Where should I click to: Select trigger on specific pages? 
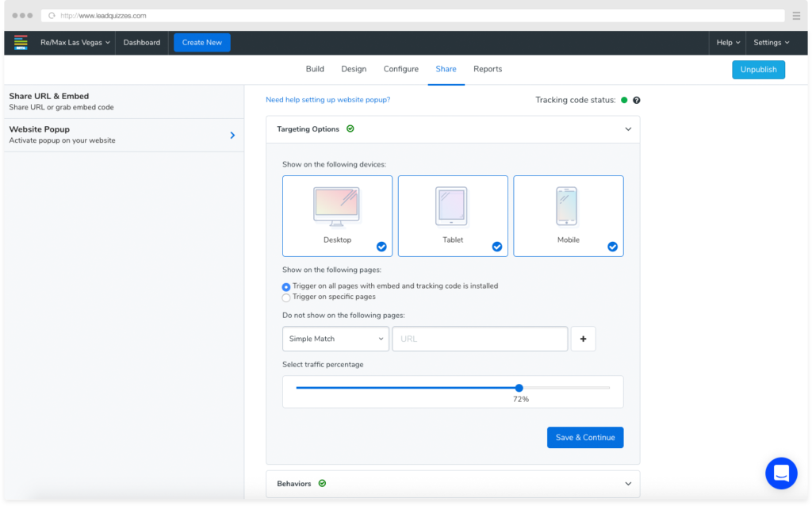[x=285, y=297]
